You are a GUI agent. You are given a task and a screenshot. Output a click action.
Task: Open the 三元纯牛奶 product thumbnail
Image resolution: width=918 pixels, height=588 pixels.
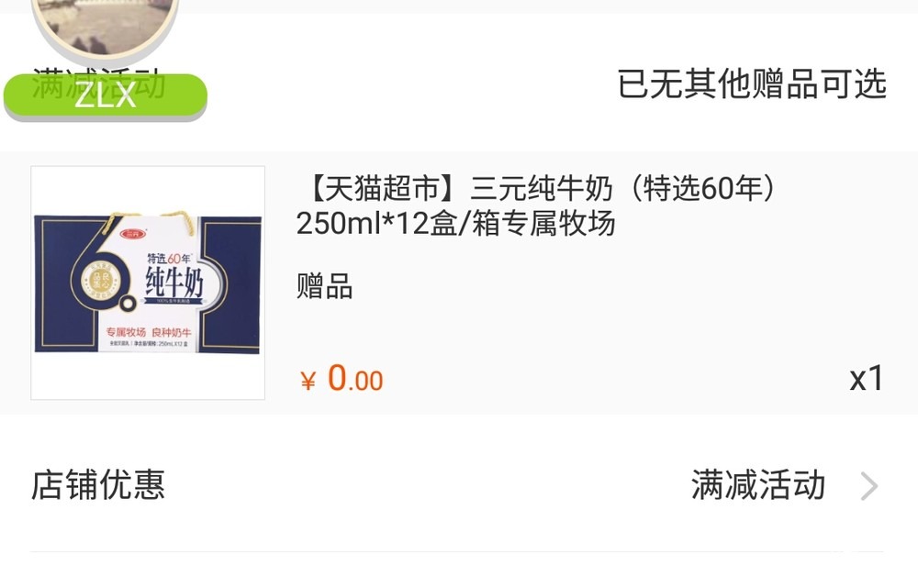(x=148, y=283)
